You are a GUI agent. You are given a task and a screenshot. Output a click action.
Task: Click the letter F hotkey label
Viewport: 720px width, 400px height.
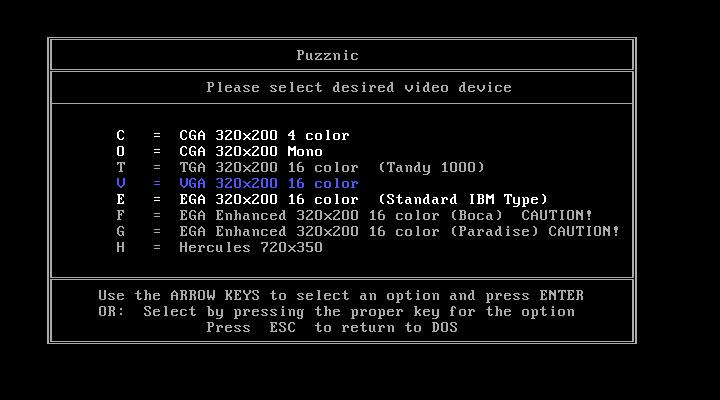120,215
